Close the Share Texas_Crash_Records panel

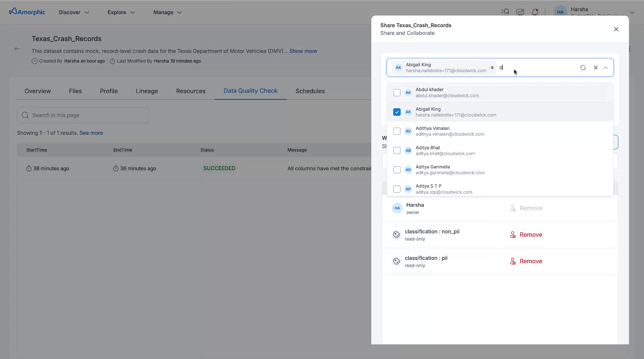[616, 29]
